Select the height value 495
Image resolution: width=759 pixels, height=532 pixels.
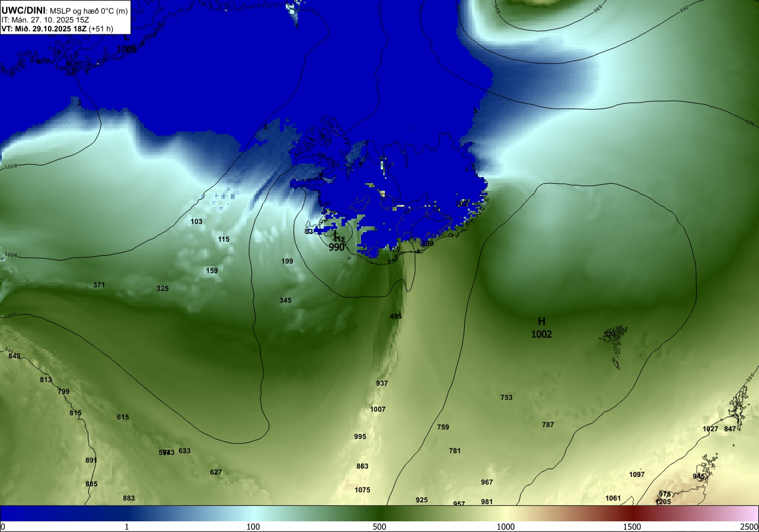396,316
